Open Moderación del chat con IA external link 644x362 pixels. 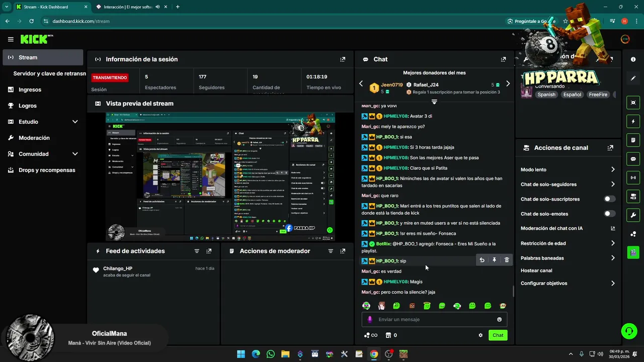(613, 228)
